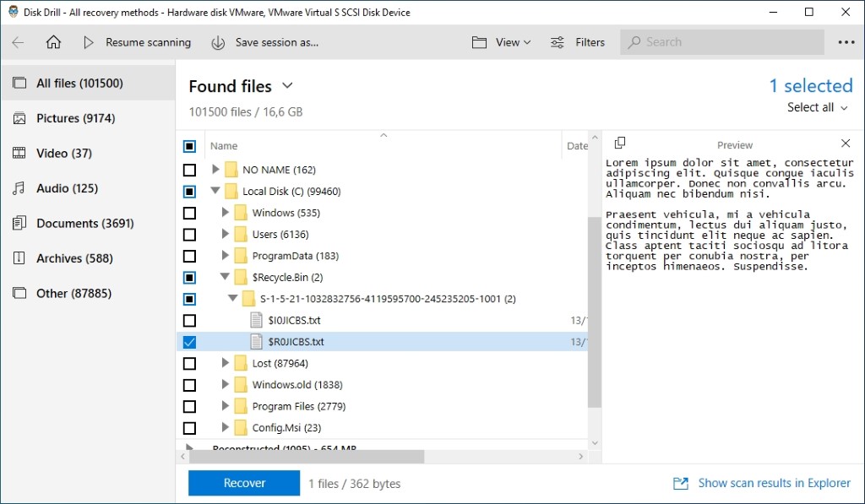This screenshot has height=504, width=865.
Task: Click the Resume scanning label
Action: [x=149, y=42]
